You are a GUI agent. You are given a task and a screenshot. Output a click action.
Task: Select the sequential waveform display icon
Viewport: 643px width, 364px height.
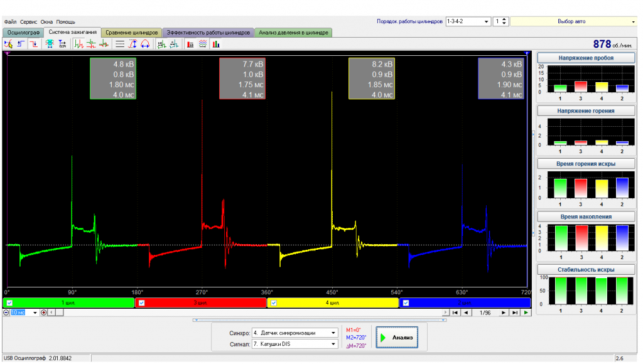click(79, 44)
